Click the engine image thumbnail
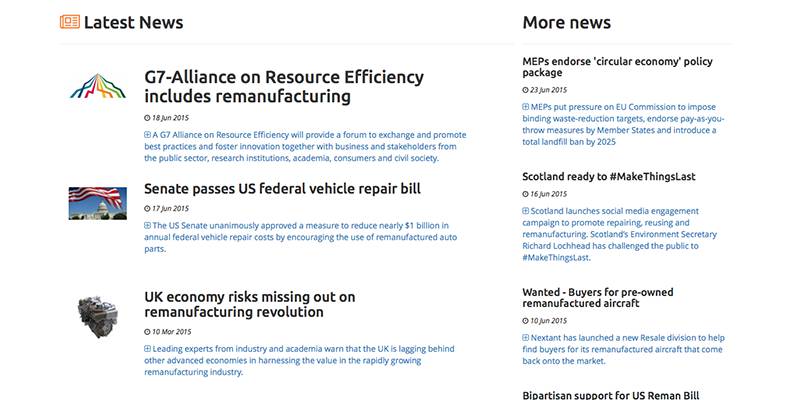800x400 pixels. click(98, 316)
